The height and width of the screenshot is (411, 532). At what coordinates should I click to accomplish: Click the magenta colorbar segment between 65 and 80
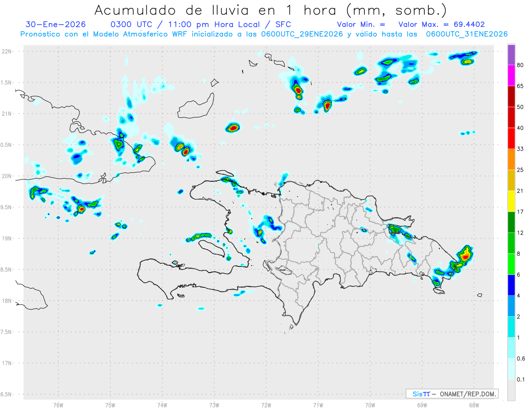coord(511,76)
